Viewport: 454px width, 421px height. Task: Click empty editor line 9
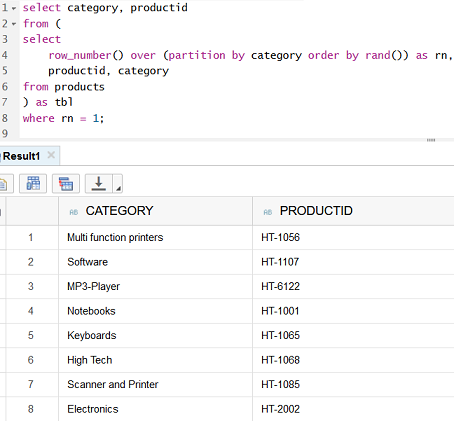(237, 134)
